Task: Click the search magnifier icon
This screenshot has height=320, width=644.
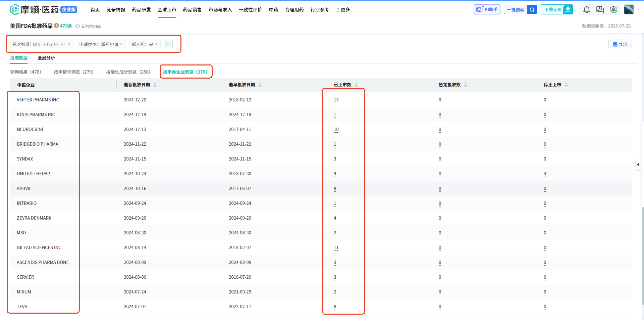Action: [x=532, y=10]
